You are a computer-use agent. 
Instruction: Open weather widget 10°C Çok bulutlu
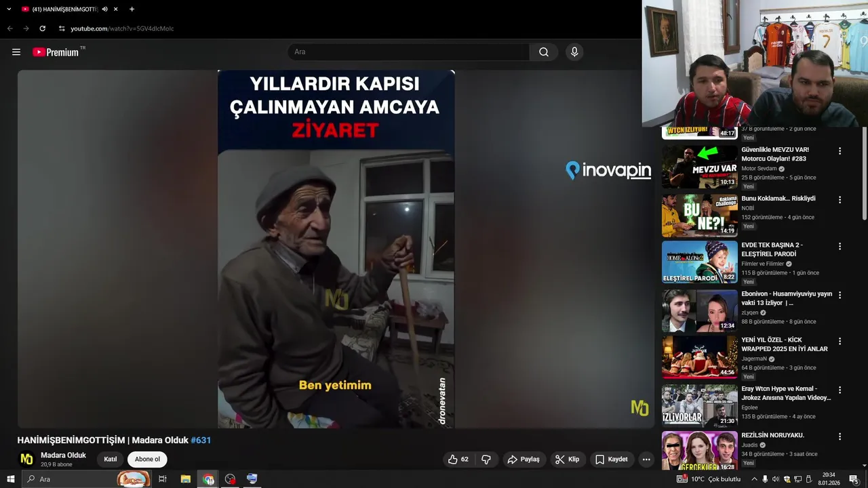(x=709, y=479)
